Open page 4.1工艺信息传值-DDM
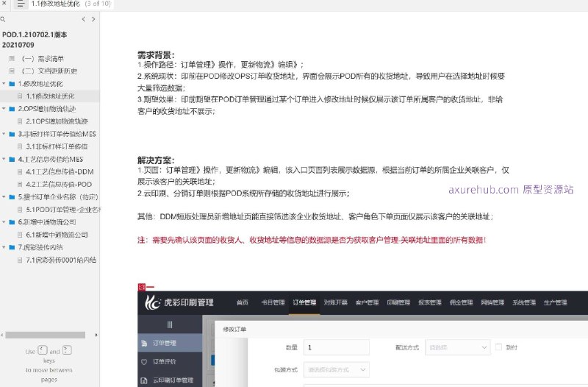Screen dimensions: 588x387 click(x=60, y=171)
